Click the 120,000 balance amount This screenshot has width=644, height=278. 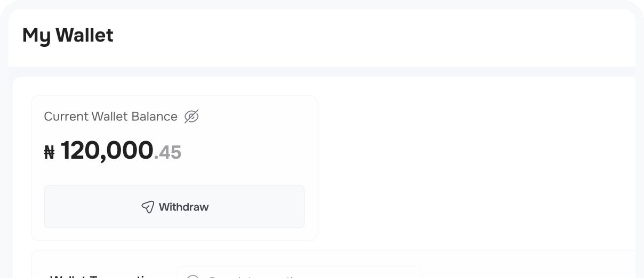pyautogui.click(x=107, y=150)
